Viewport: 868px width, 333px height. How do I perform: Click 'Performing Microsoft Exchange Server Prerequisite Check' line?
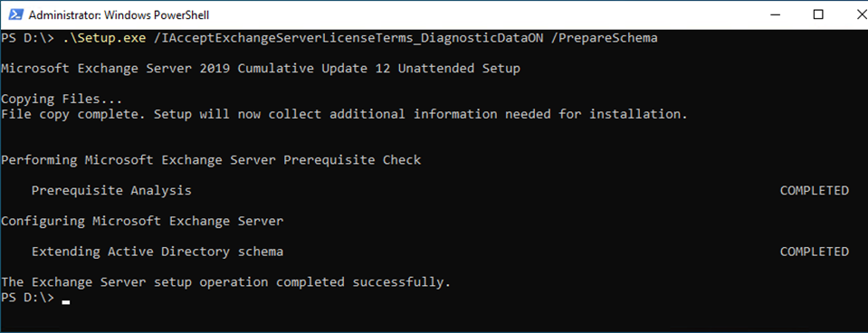[211, 160]
